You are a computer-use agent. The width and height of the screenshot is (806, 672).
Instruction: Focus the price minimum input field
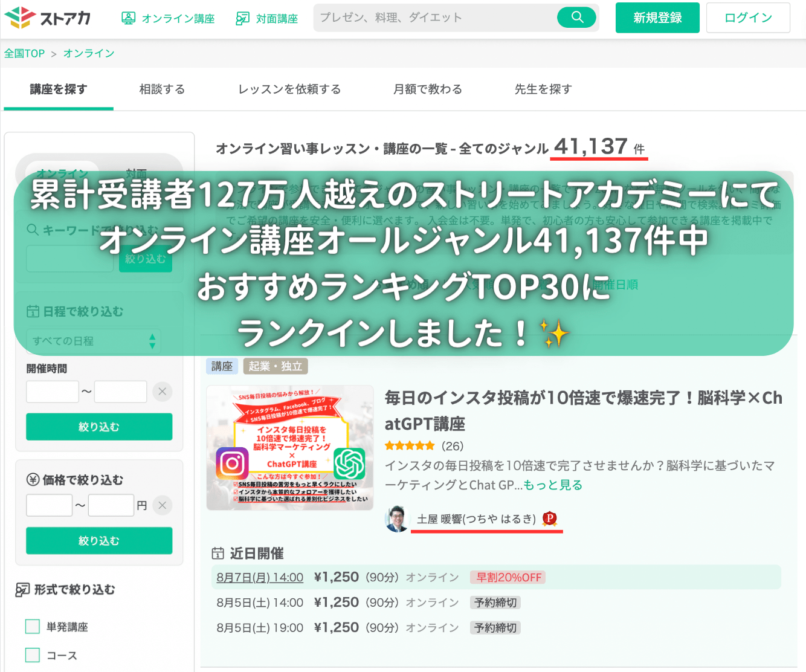pyautogui.click(x=50, y=505)
